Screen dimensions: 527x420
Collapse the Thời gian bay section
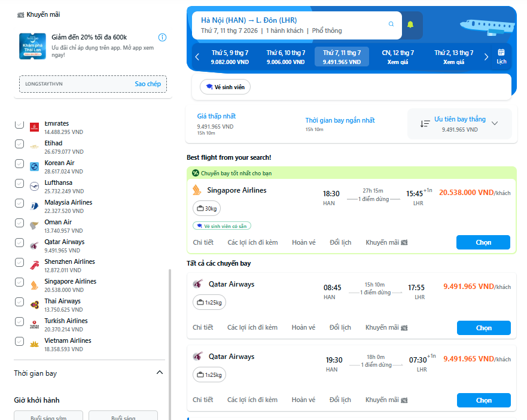tap(160, 373)
